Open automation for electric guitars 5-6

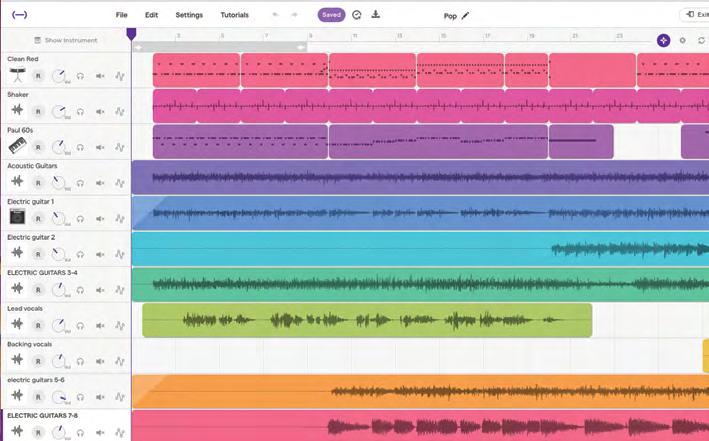120,397
